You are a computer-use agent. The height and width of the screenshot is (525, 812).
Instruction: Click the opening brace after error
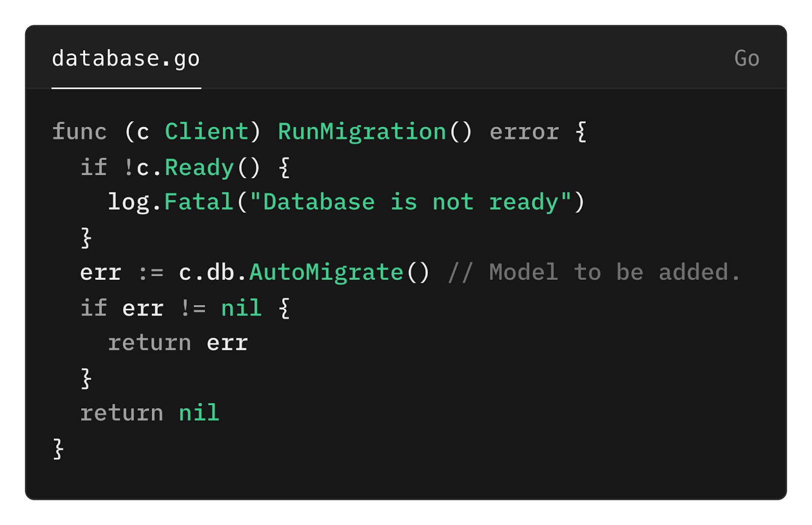[581, 132]
